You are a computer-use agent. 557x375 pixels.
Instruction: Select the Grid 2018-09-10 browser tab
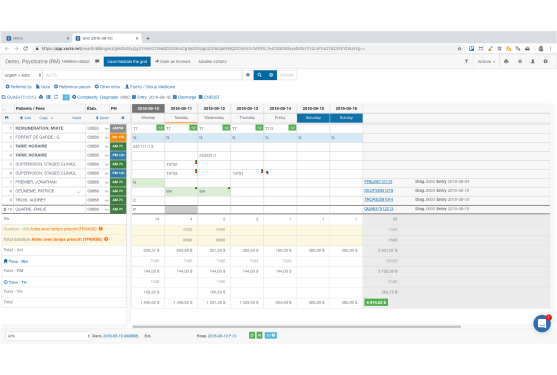pos(107,38)
